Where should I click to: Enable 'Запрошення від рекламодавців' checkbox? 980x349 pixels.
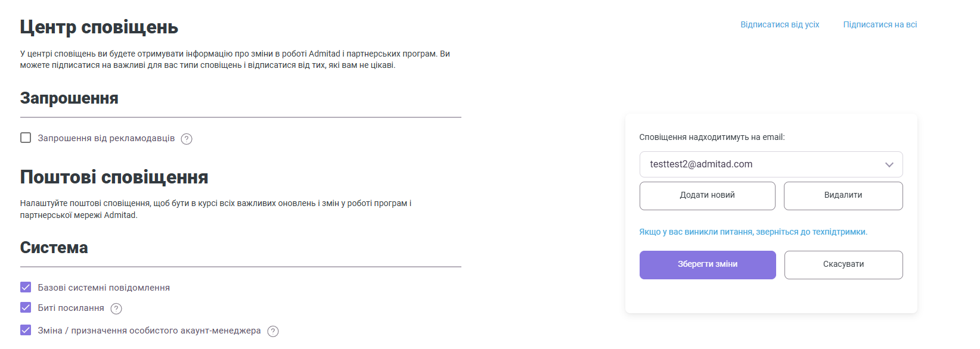26,138
